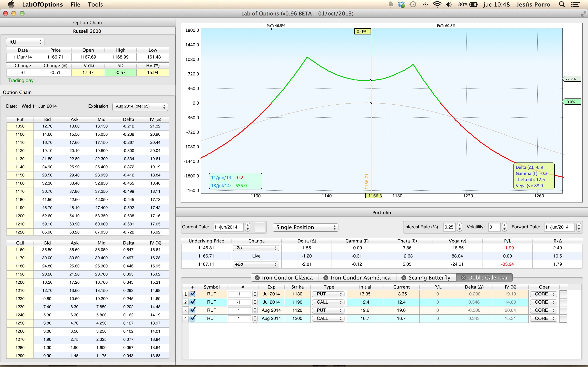
Task: Click the fullscreen arrows icon in title bar
Action: [x=583, y=14]
